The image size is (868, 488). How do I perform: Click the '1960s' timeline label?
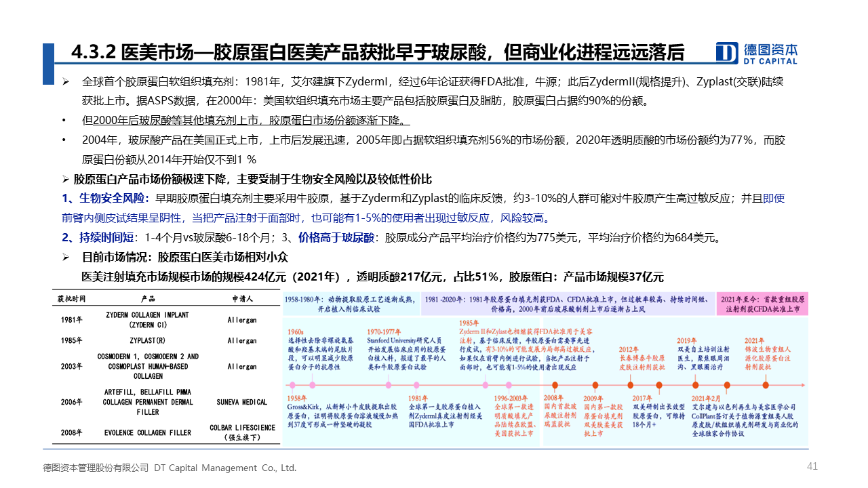(x=296, y=331)
